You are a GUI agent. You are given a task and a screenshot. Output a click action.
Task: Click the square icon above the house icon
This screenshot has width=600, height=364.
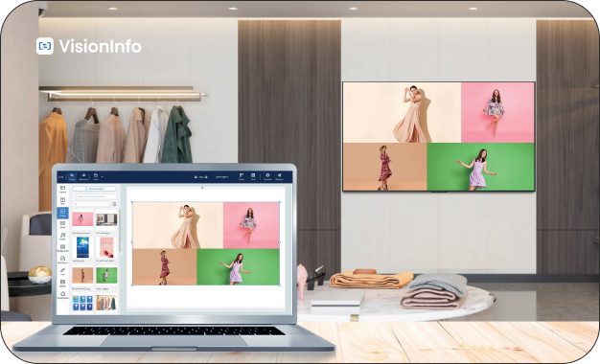62,283
